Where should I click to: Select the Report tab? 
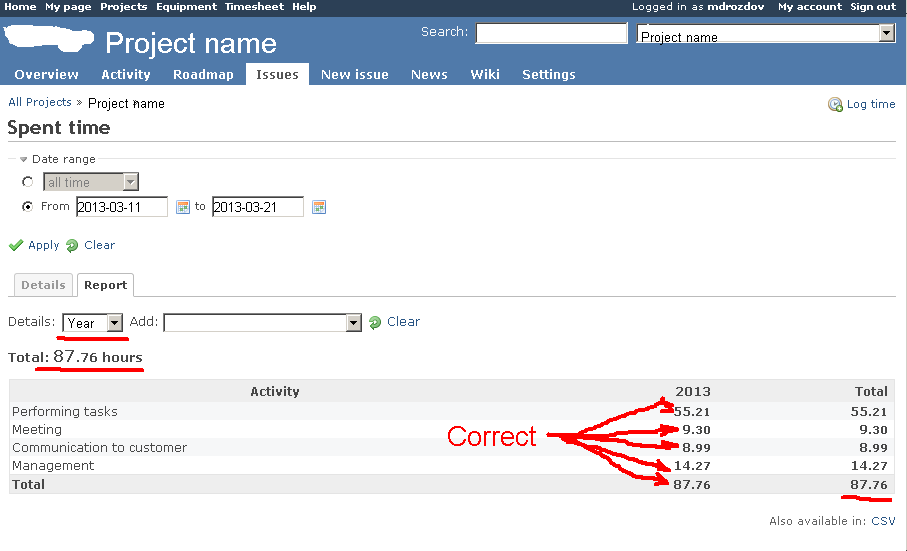(x=105, y=285)
